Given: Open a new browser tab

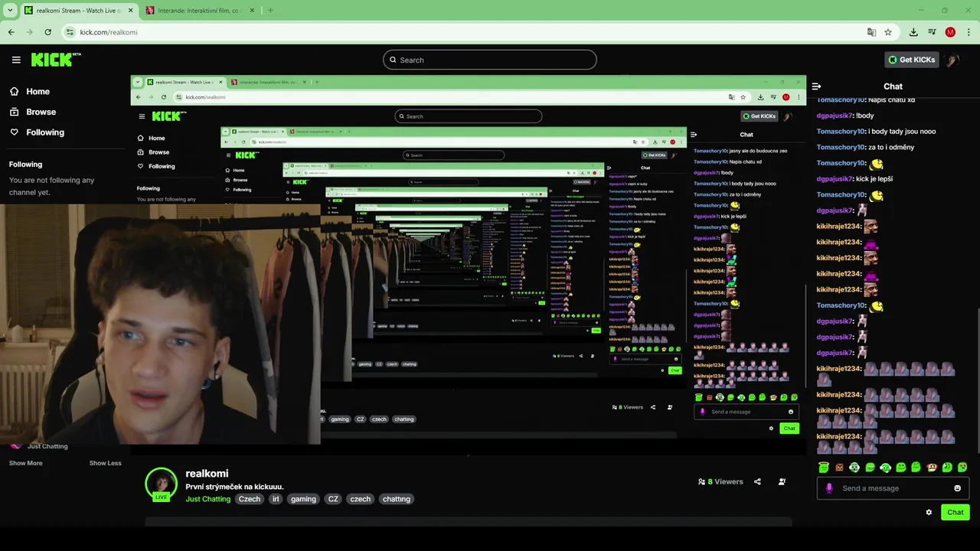Looking at the screenshot, I should pos(270,10).
